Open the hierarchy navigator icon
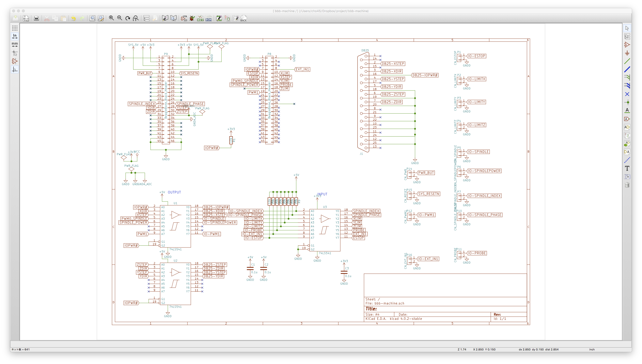This screenshot has width=642, height=364. (x=146, y=18)
